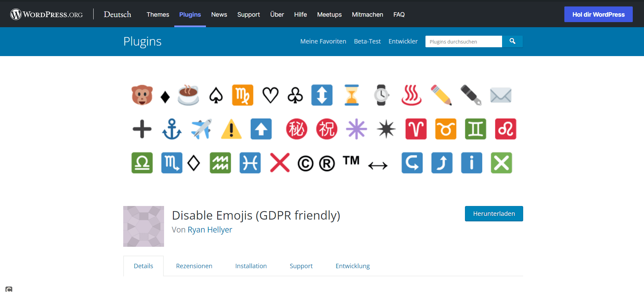The image size is (644, 293).
Task: Open the Beta-Test link
Action: click(367, 41)
